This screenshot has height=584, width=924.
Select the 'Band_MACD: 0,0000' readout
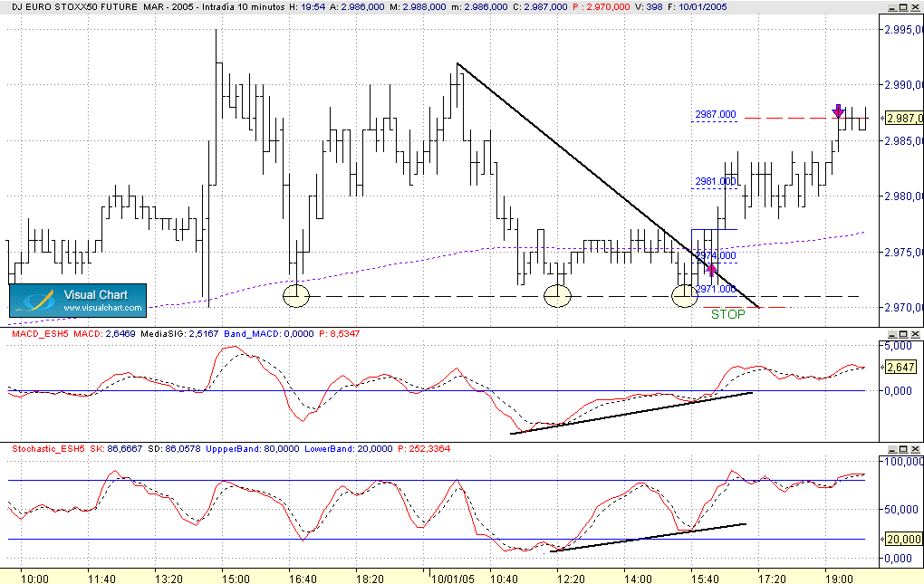[269, 334]
